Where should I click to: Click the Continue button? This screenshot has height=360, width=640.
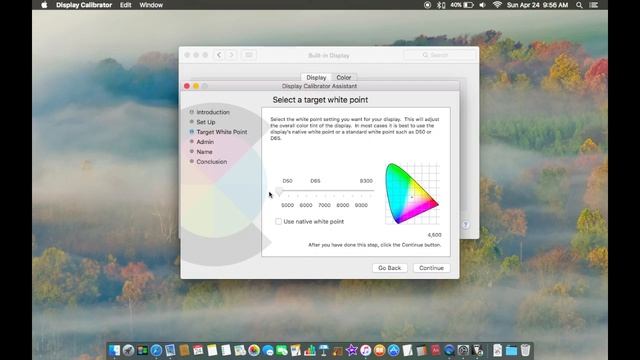pos(431,268)
